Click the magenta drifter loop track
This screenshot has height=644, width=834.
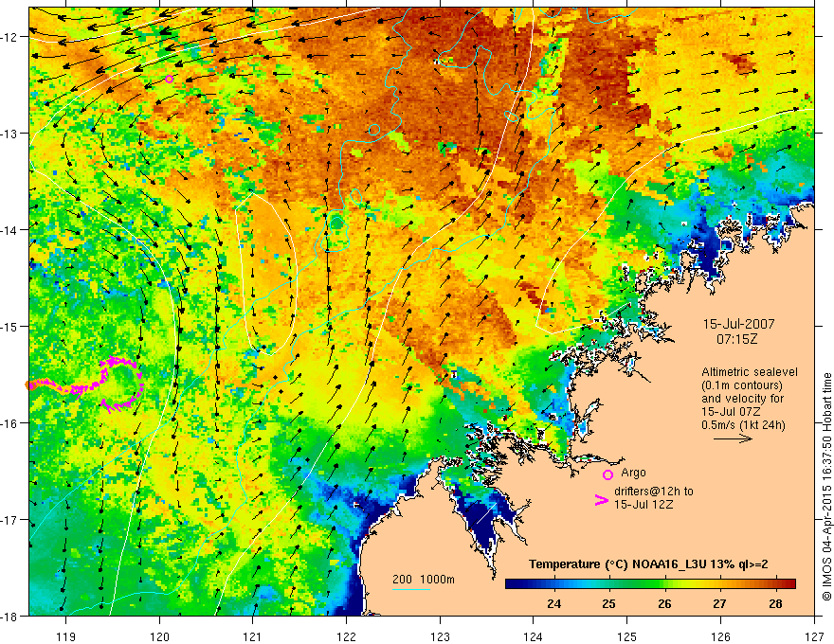(121, 384)
